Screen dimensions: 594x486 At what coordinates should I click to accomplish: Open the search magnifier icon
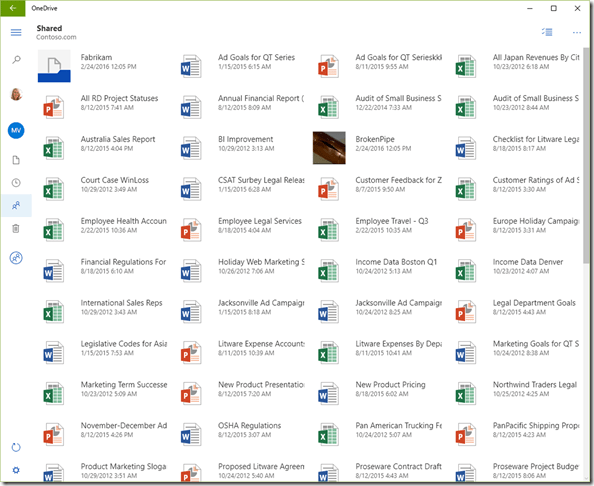click(16, 59)
